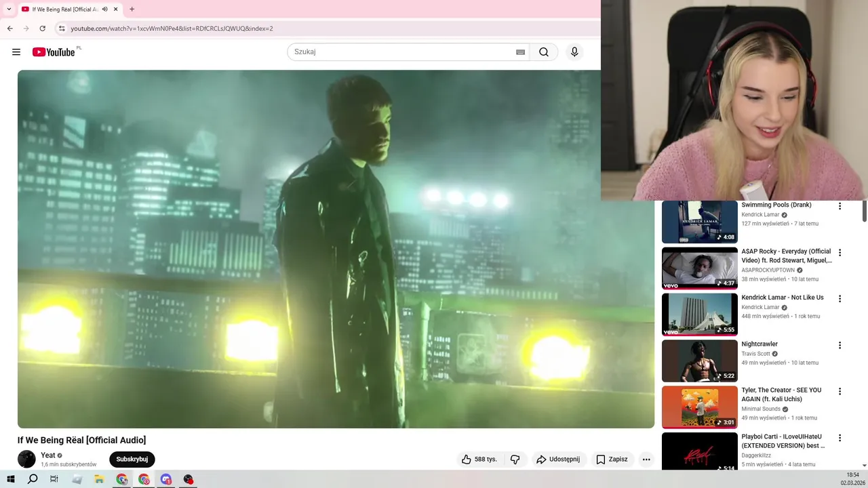The image size is (868, 488).
Task: Open options for A$AP Rocky Everyday
Action: pyautogui.click(x=840, y=252)
